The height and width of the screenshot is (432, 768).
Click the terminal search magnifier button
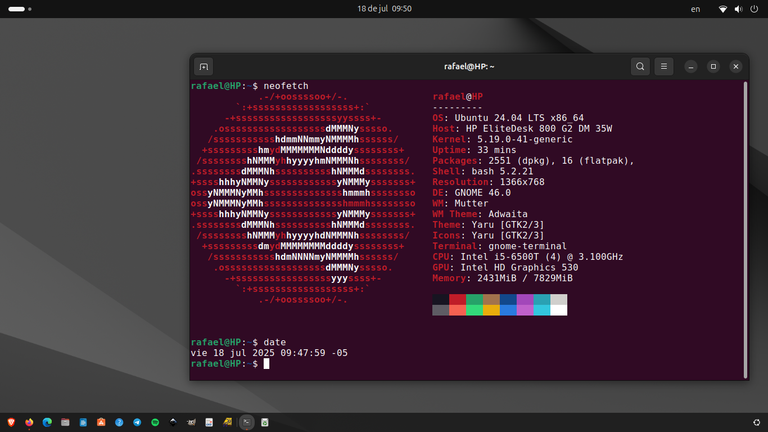click(640, 67)
